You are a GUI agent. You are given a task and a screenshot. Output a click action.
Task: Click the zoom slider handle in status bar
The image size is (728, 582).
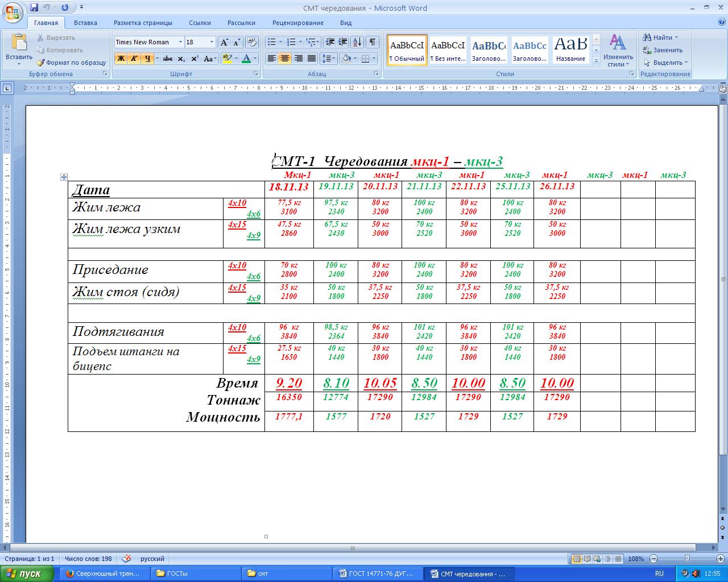(x=687, y=559)
